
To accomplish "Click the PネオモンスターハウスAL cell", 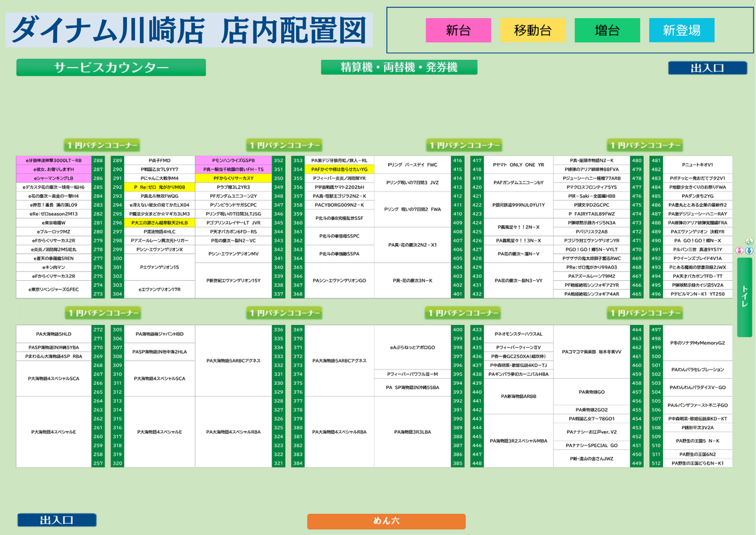I will click(519, 334).
